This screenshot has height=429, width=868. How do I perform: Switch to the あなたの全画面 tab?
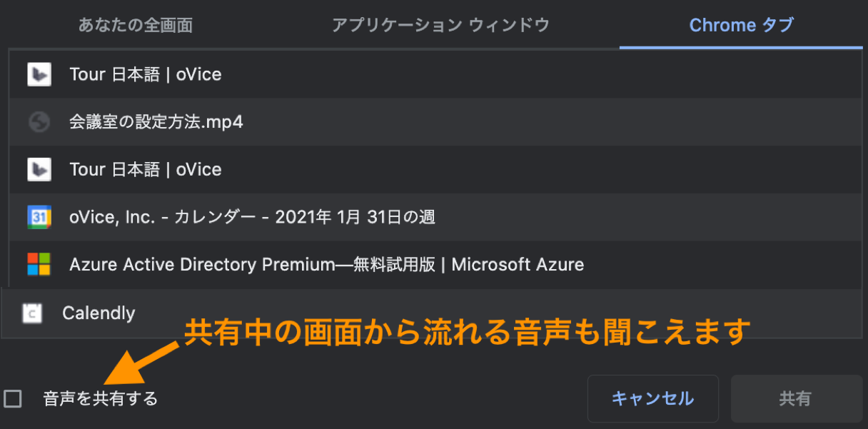[136, 26]
